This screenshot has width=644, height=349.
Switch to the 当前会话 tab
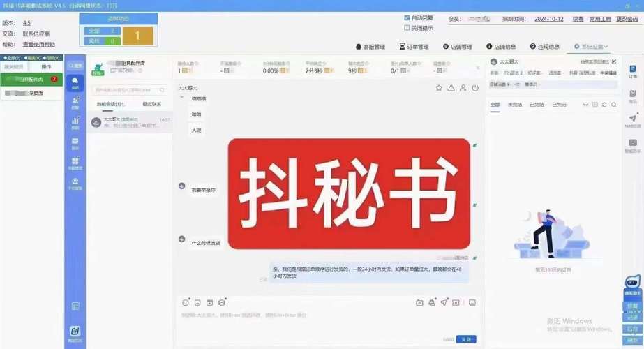coord(110,104)
